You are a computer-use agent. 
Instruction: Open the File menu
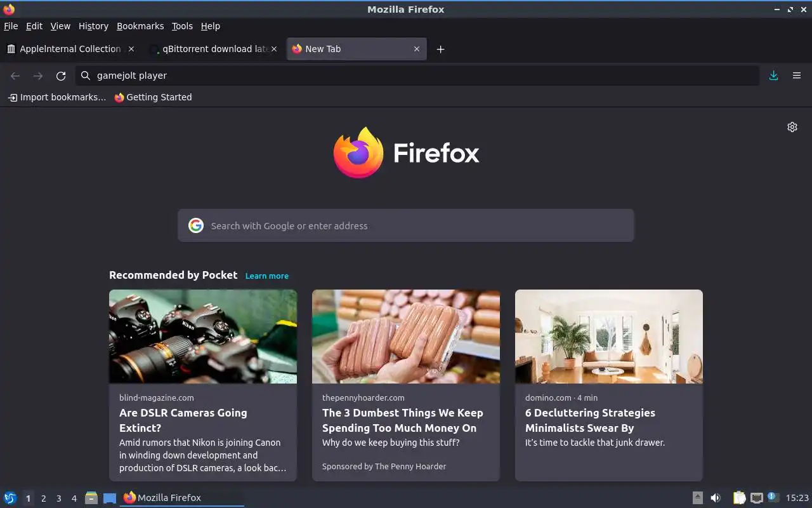[11, 26]
